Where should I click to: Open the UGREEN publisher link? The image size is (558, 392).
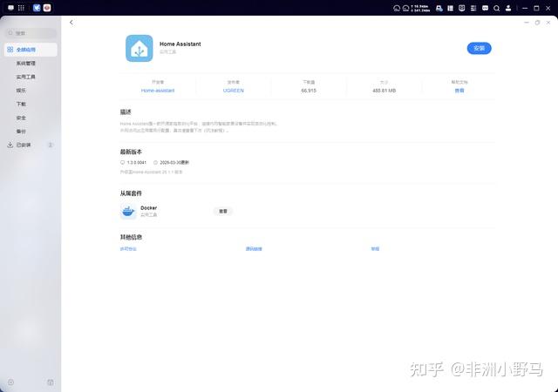click(234, 91)
